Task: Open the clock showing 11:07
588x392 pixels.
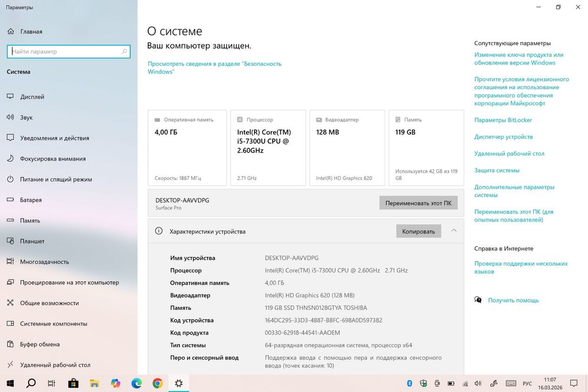Action: (550, 383)
